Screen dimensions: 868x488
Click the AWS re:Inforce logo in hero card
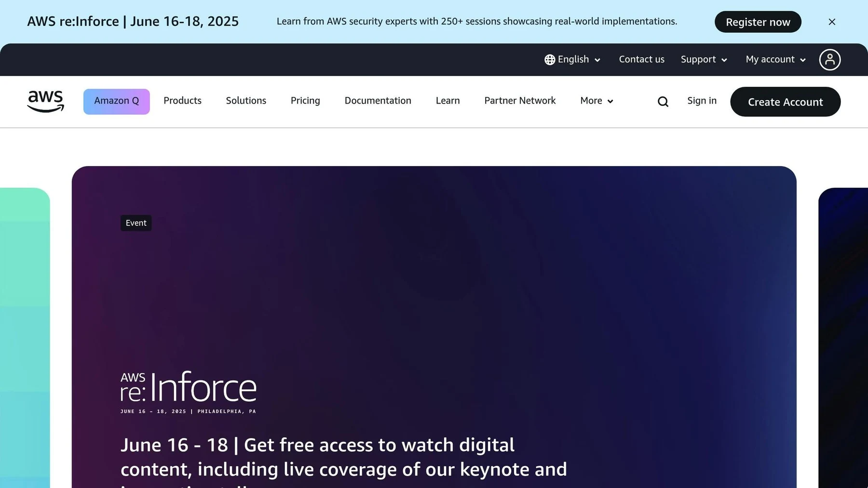pyautogui.click(x=189, y=392)
